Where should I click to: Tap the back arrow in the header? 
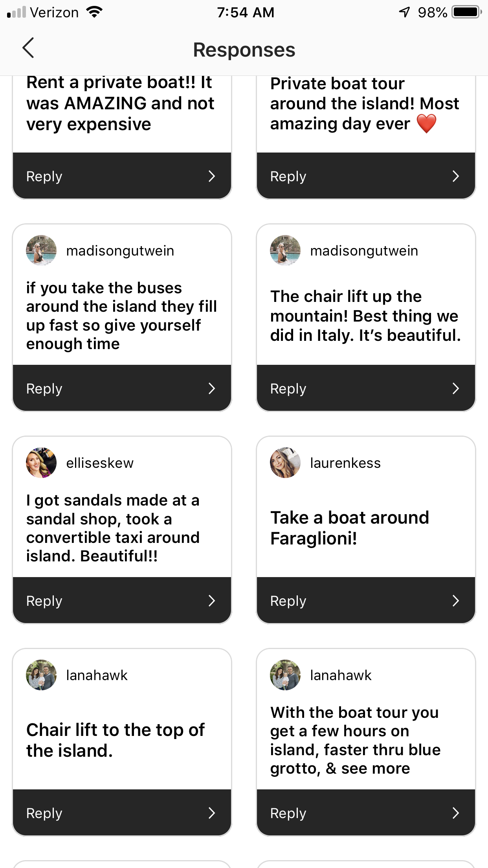coord(28,48)
